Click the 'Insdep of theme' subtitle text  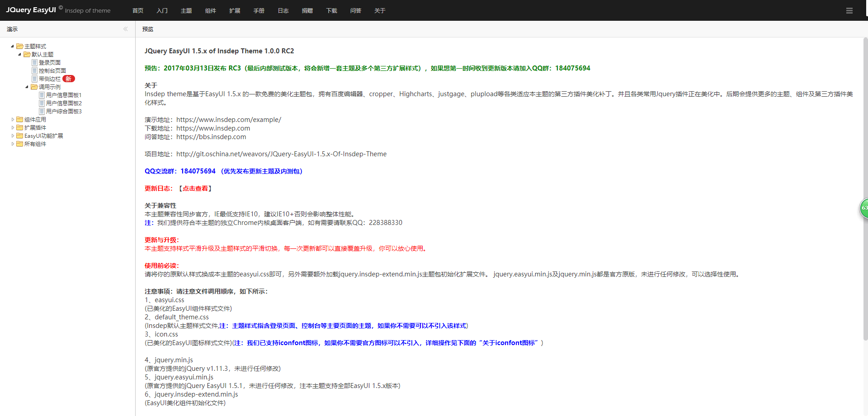coord(88,10)
